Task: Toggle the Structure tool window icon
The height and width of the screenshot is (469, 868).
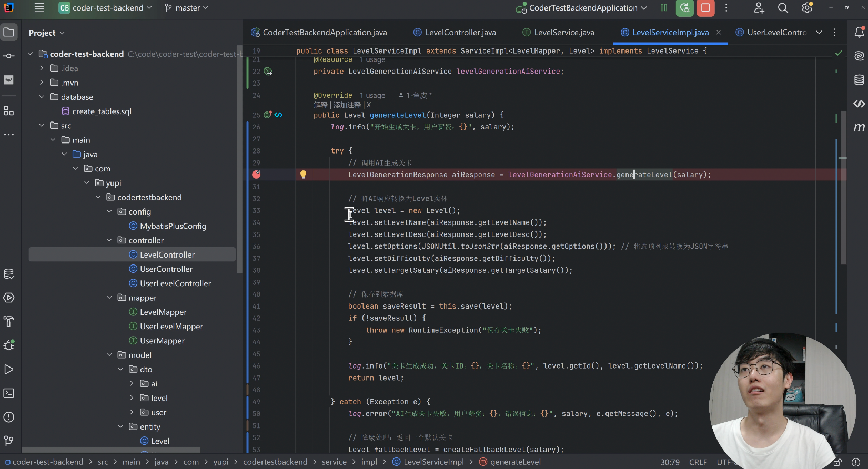Action: 9,111
